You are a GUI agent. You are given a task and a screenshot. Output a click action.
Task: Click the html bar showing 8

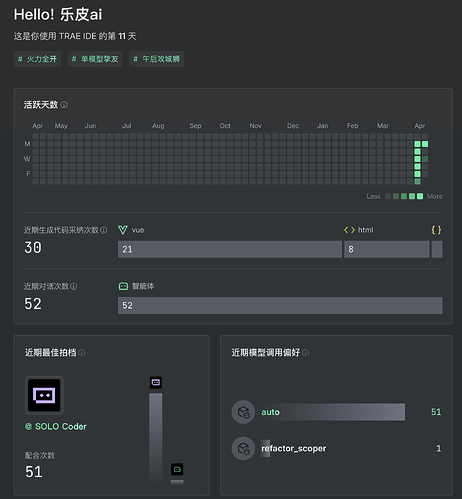coord(387,249)
